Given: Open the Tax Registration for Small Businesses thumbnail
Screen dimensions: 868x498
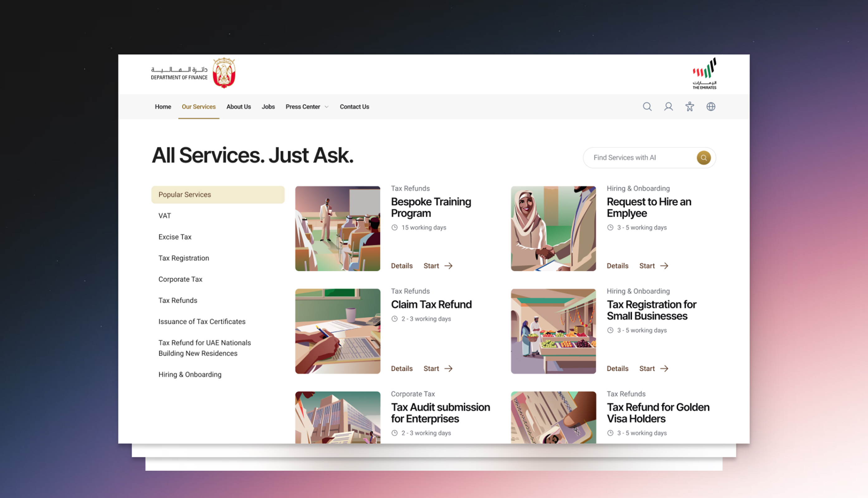Looking at the screenshot, I should [x=553, y=331].
